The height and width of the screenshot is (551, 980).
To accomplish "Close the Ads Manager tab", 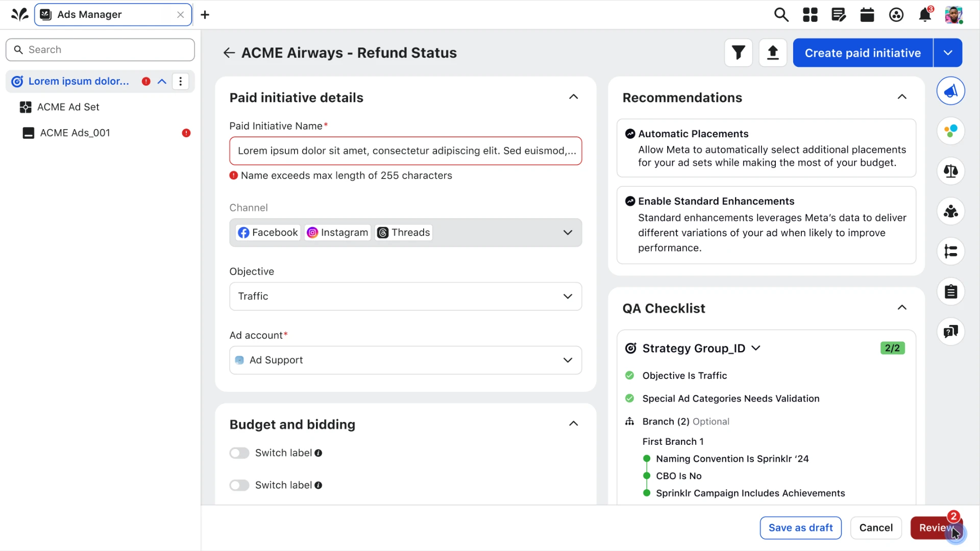I will point(180,15).
